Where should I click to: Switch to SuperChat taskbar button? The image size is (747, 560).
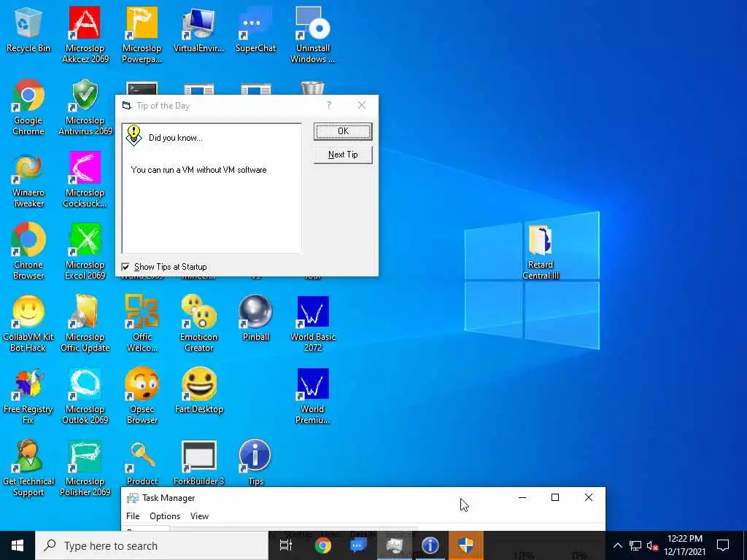(x=358, y=545)
